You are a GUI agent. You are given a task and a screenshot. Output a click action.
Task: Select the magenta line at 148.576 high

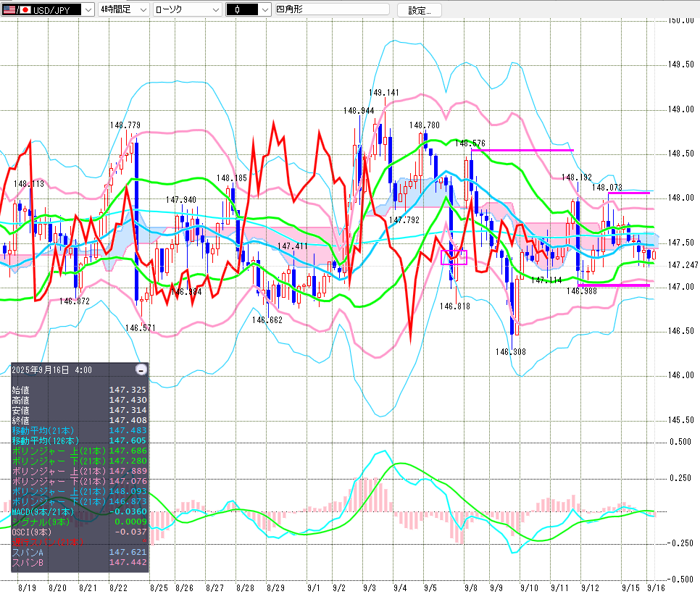(522, 151)
